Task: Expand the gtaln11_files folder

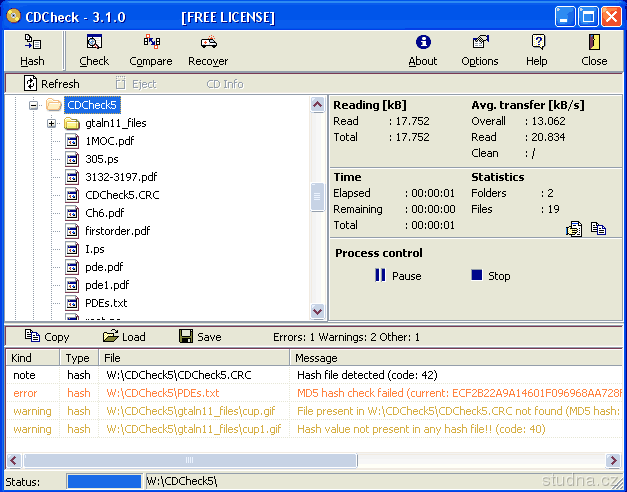Action: click(52, 123)
